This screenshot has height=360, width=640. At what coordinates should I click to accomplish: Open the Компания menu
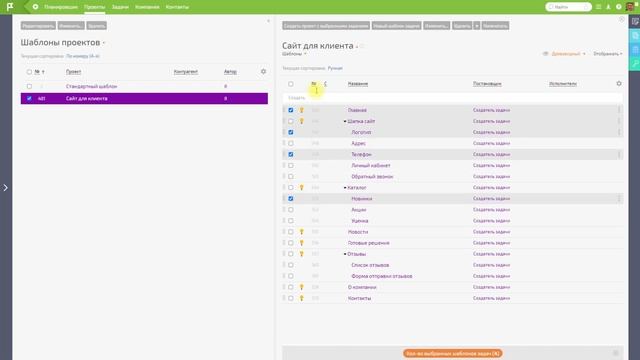pyautogui.click(x=147, y=7)
